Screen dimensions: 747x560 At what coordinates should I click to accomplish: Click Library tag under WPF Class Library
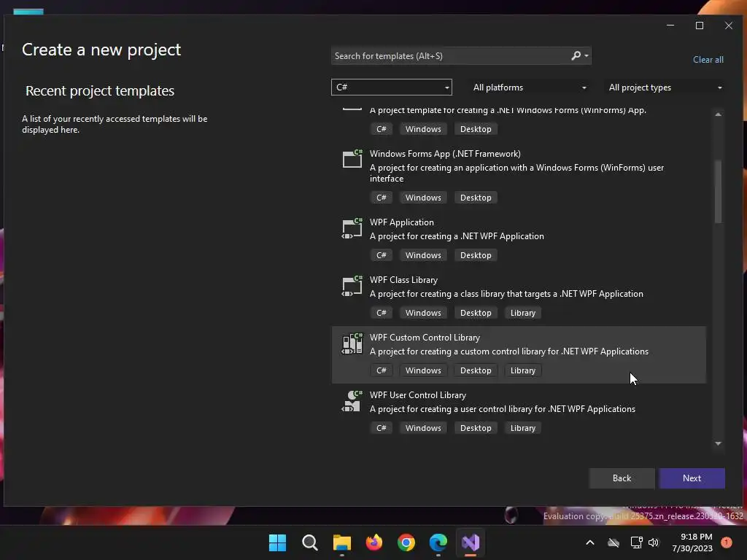point(522,313)
